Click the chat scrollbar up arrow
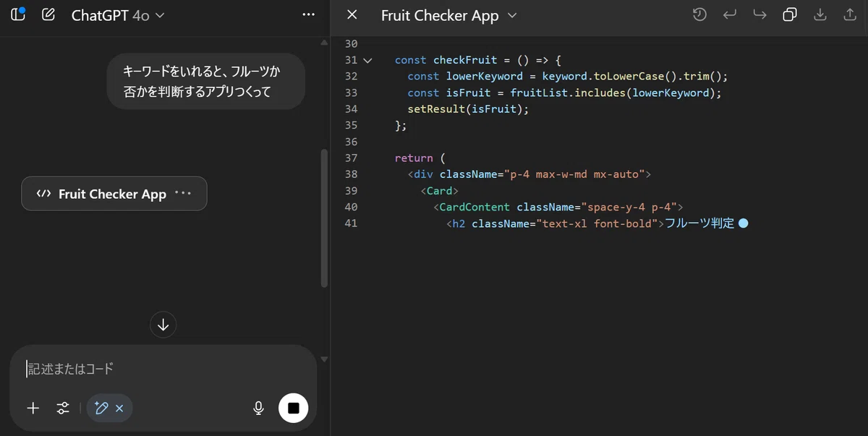Screen dimensions: 868x436 [x=324, y=43]
